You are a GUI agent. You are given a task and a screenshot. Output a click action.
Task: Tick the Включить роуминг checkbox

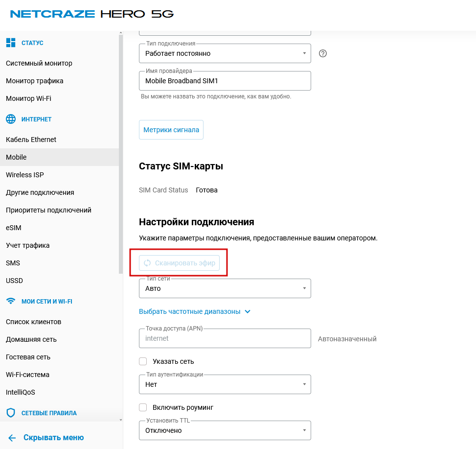pos(143,407)
